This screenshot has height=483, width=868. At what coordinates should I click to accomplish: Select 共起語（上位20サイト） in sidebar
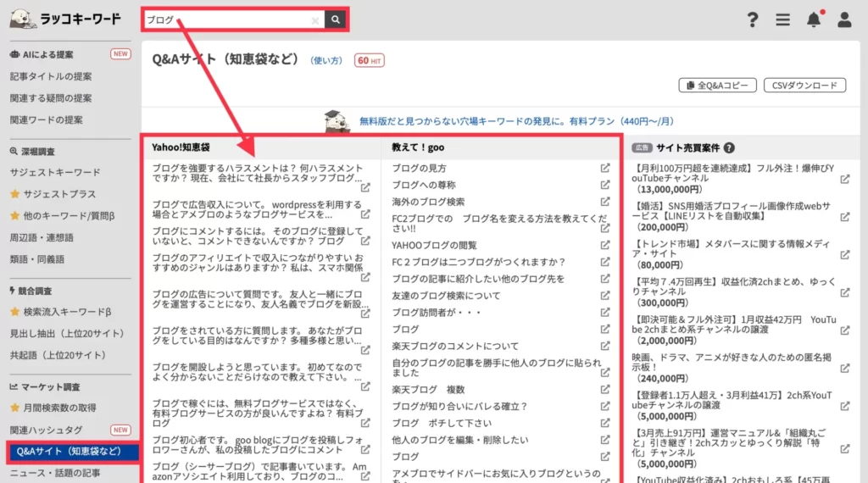coord(58,355)
